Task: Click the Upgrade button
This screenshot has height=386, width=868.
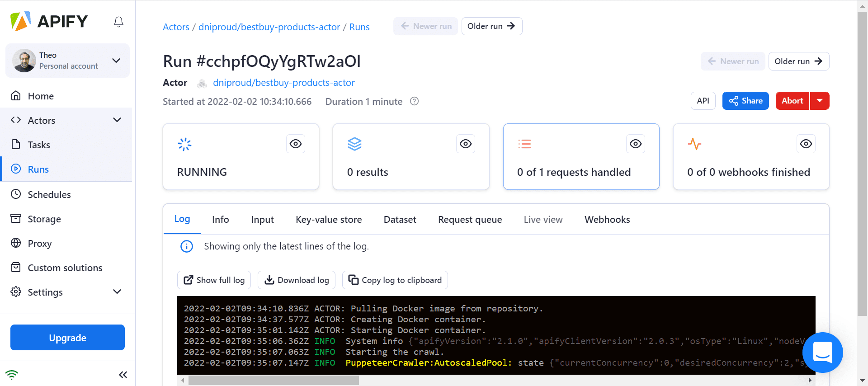Action: point(67,338)
